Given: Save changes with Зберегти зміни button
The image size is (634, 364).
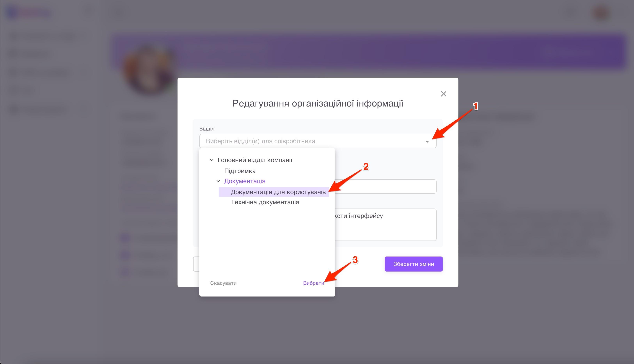Looking at the screenshot, I should [414, 264].
